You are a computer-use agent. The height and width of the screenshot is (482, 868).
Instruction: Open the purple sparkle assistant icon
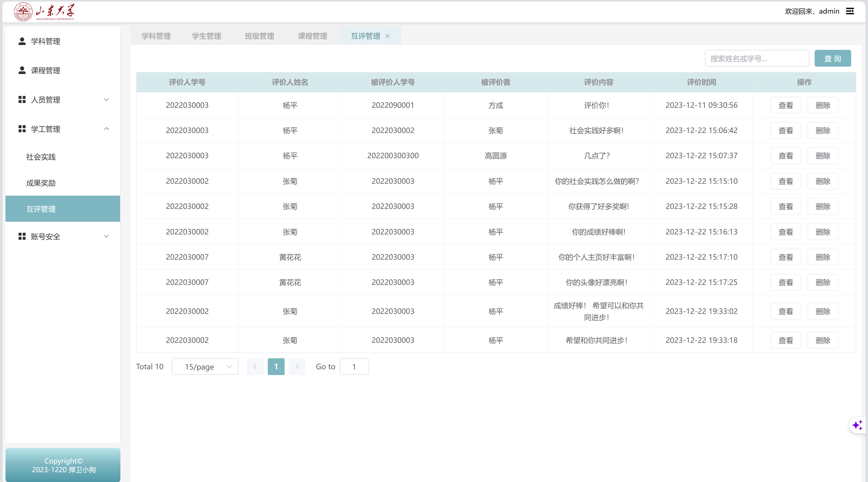pyautogui.click(x=858, y=425)
